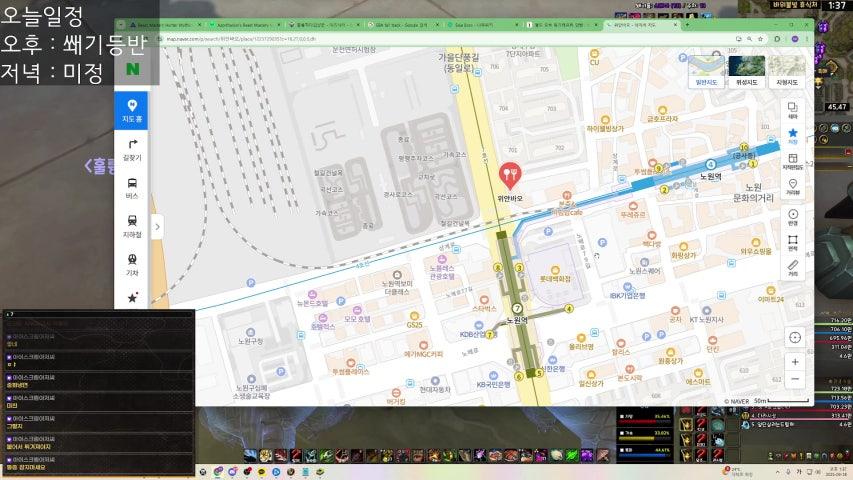853x480 pixels.
Task: Select the 면적 area measurement tool
Action: pyautogui.click(x=793, y=243)
